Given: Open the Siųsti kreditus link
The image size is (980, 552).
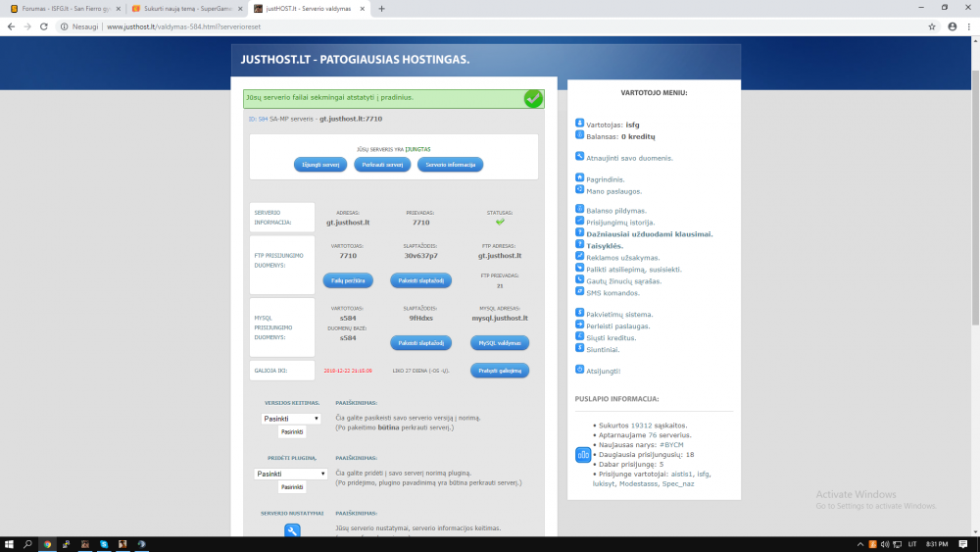Looking at the screenshot, I should tap(611, 338).
